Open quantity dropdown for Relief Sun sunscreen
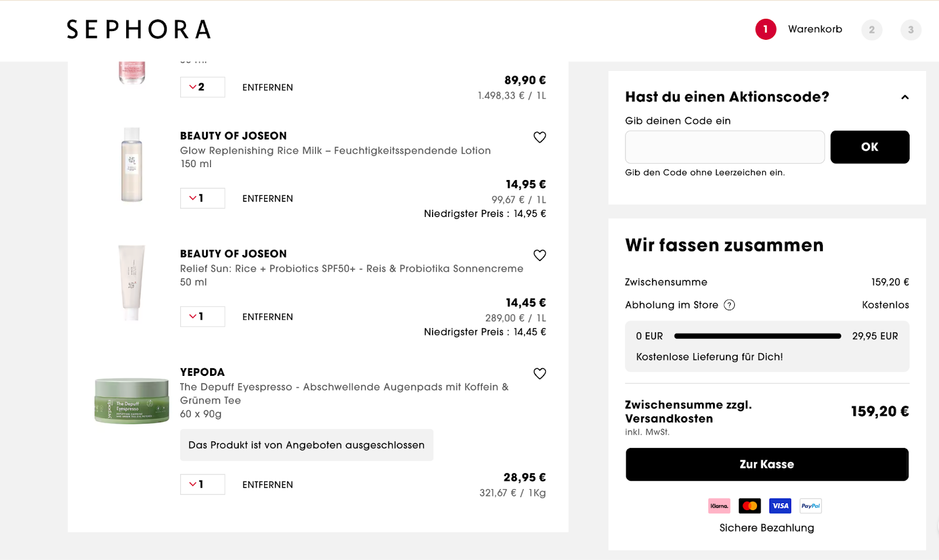Viewport: 939px width, 560px height. click(x=202, y=317)
